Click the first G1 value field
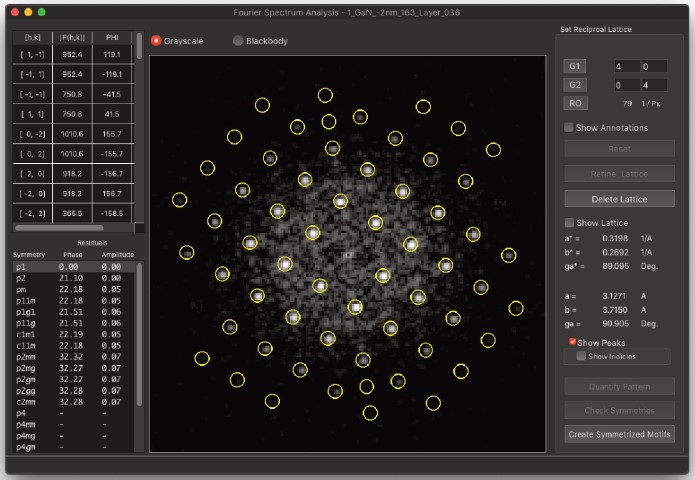695x480 pixels. (627, 66)
